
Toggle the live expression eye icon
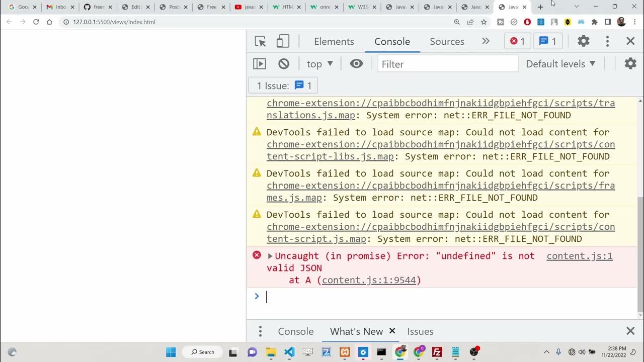(356, 64)
